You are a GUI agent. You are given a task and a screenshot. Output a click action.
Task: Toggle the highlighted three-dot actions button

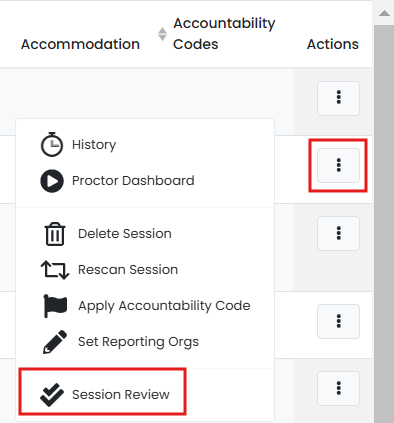point(338,165)
